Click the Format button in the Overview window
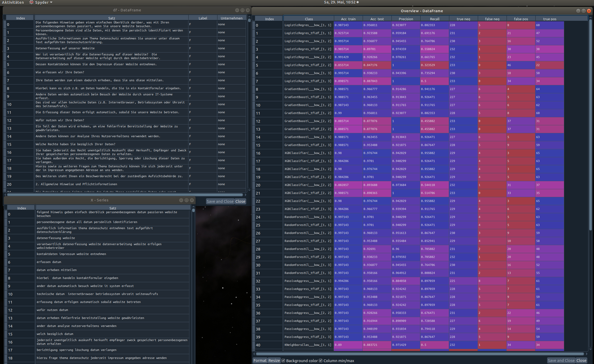This screenshot has height=364, width=594. [260, 361]
